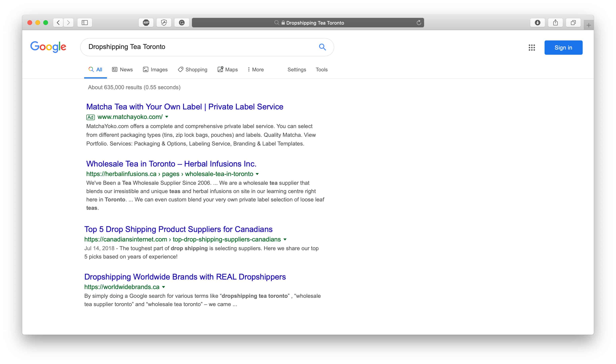Show Safari downloads
Screen dimensions: 616x364
coord(537,23)
